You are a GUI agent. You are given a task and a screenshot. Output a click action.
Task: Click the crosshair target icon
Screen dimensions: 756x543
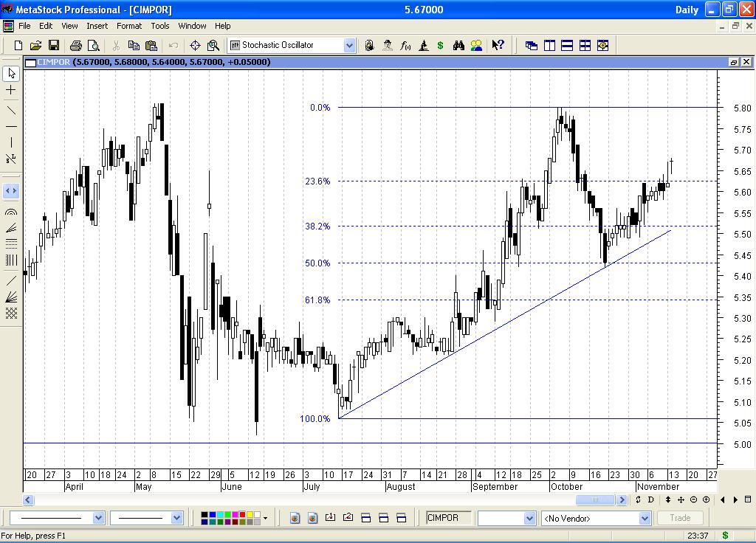click(195, 45)
